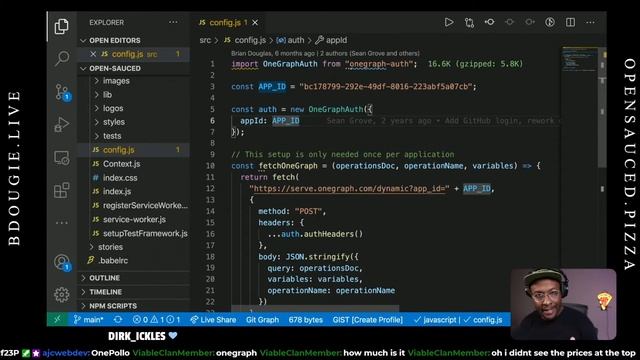Open errors and warnings in status bar
This screenshot has height=360, width=640.
(x=156, y=320)
